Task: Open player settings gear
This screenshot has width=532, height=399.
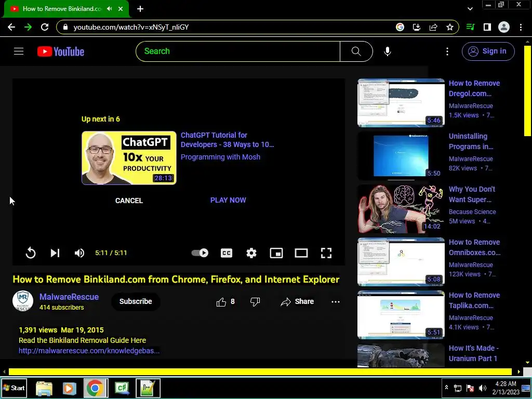Action: pos(251,253)
